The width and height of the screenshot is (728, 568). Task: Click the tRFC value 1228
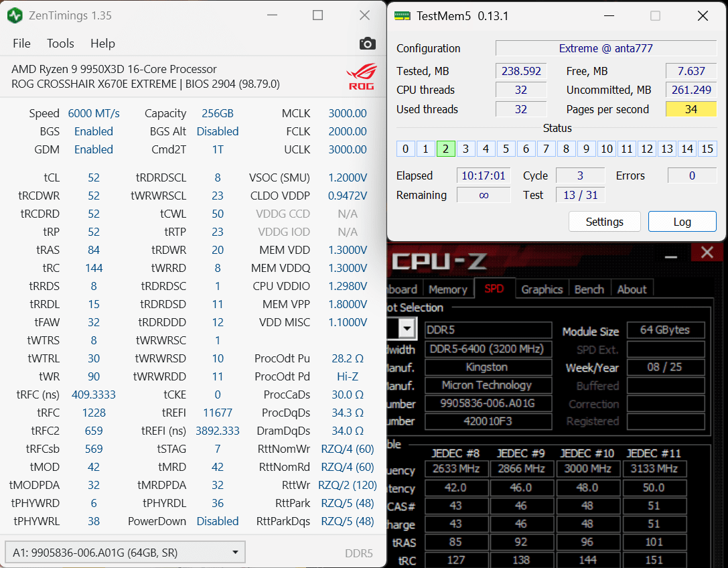click(94, 413)
